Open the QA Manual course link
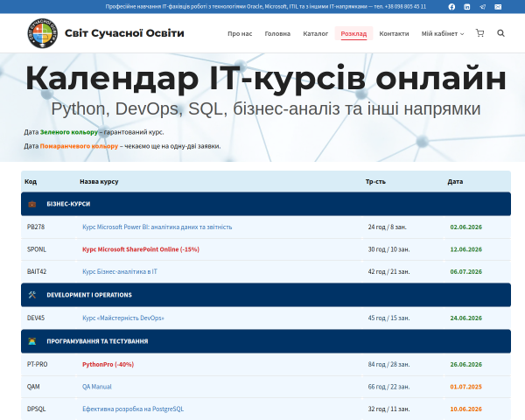Viewport: 525px width, 420px height. pos(97,387)
